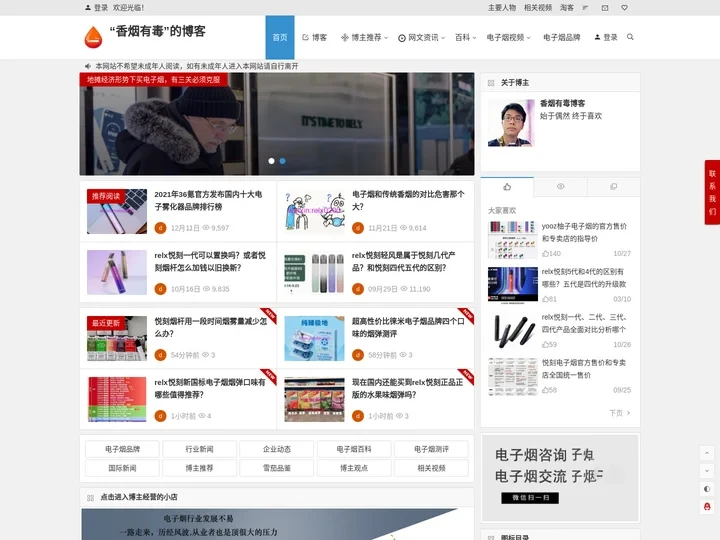Screen dimensions: 720x540
Task: Open 相关视频 link in the top bar
Action: point(538,8)
